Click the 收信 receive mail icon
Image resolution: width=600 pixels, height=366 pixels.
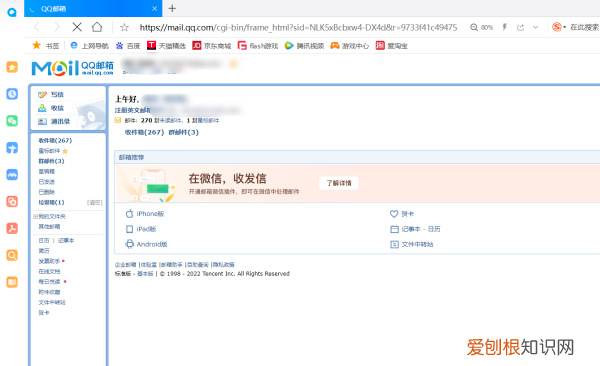click(42, 108)
